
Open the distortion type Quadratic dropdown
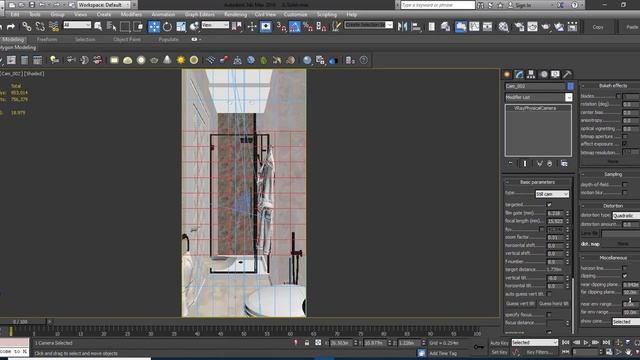point(626,215)
